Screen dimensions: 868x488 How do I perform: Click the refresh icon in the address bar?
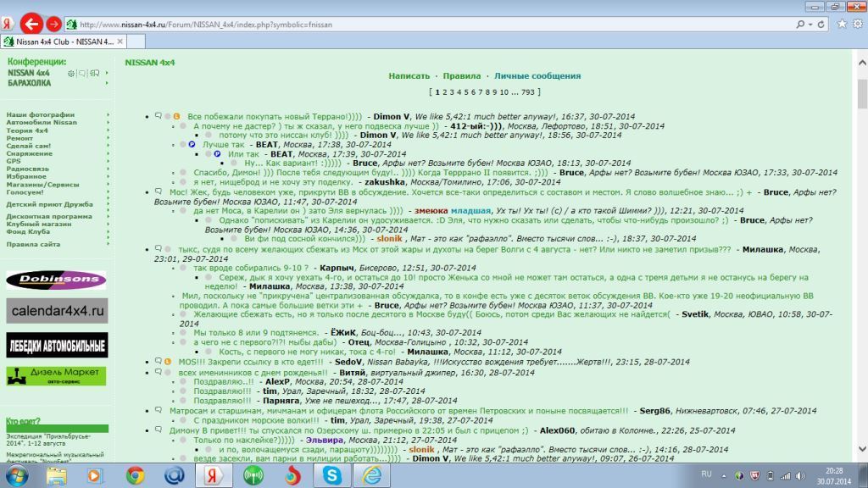pyautogui.click(x=821, y=25)
